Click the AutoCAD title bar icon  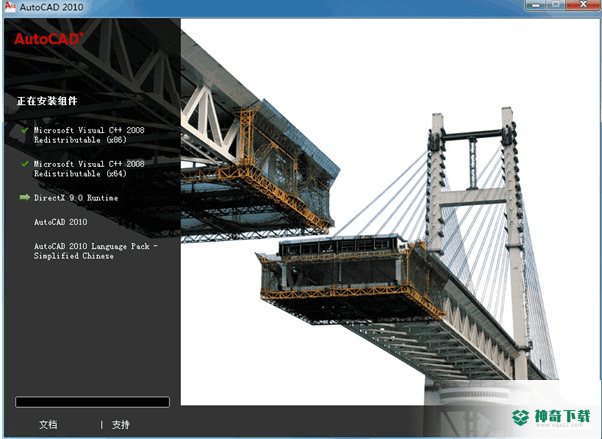pyautogui.click(x=10, y=7)
